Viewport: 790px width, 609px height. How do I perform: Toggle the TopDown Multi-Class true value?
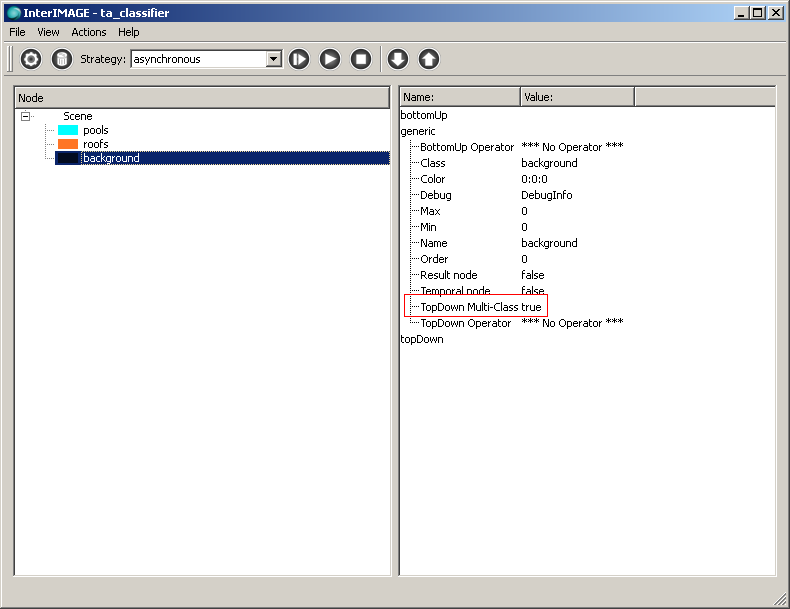pos(531,307)
